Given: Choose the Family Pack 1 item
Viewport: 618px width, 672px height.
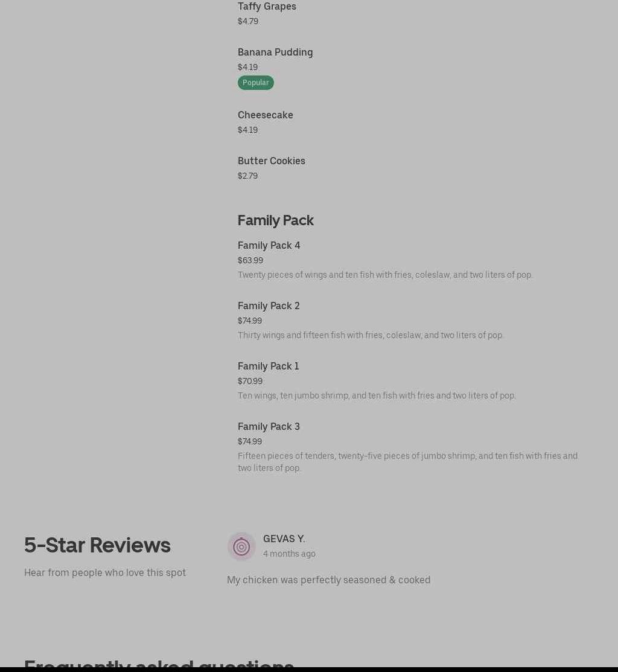Looking at the screenshot, I should pyautogui.click(x=268, y=366).
